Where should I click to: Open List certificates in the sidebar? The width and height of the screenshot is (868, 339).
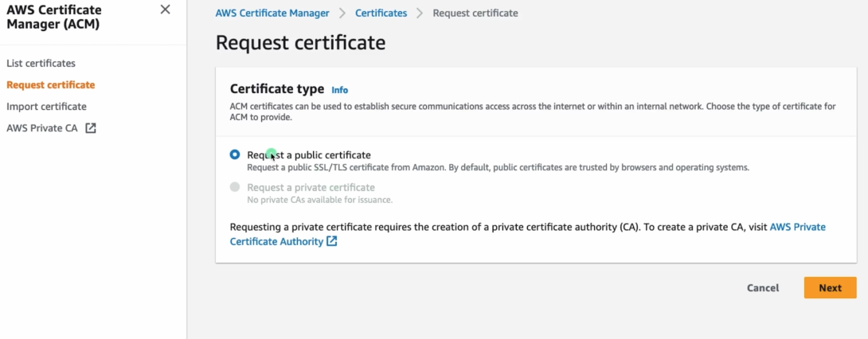click(x=41, y=63)
